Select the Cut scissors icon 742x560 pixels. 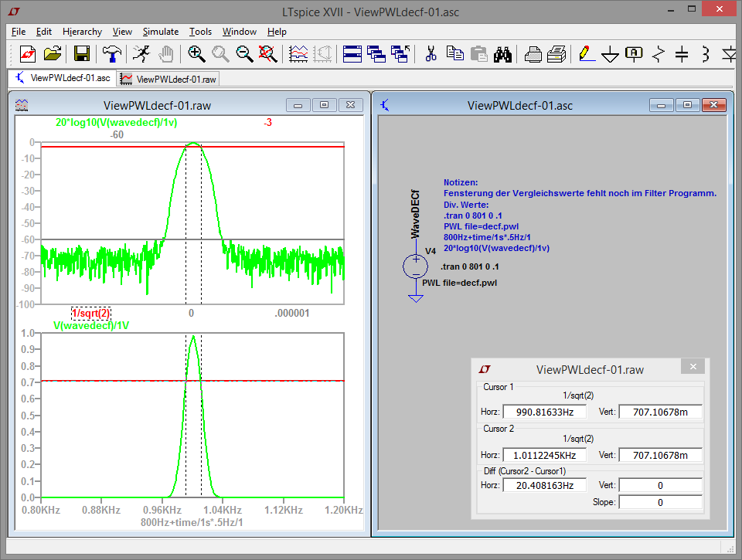(431, 54)
